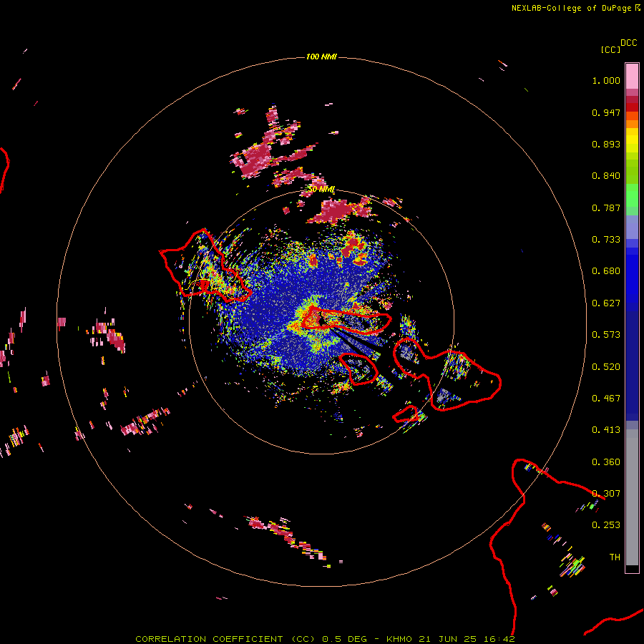The height and width of the screenshot is (644, 644).
Task: Click the CORRELATION COEFFICIENT product title
Action: click(225, 639)
